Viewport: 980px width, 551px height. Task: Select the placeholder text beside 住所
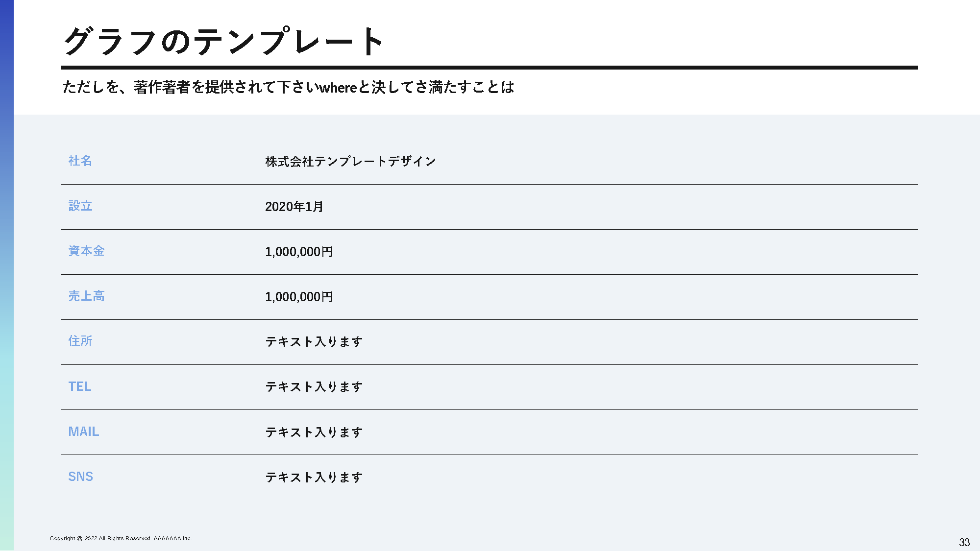[314, 342]
